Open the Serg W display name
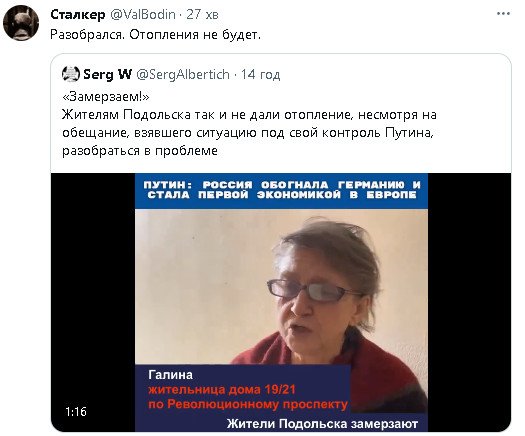Screen dimensions: 525x436 click(x=107, y=74)
